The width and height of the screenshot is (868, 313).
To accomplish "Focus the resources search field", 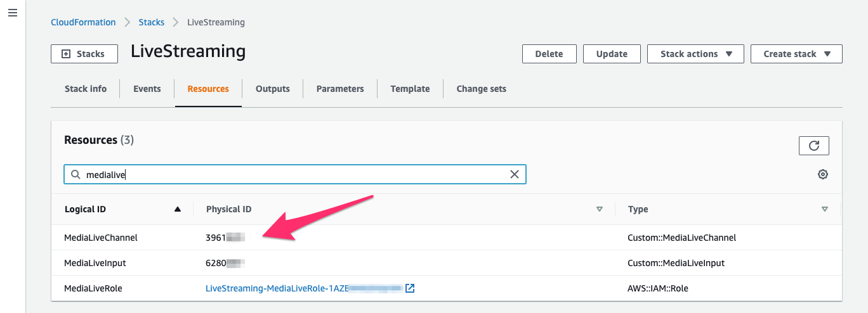I will tap(295, 174).
